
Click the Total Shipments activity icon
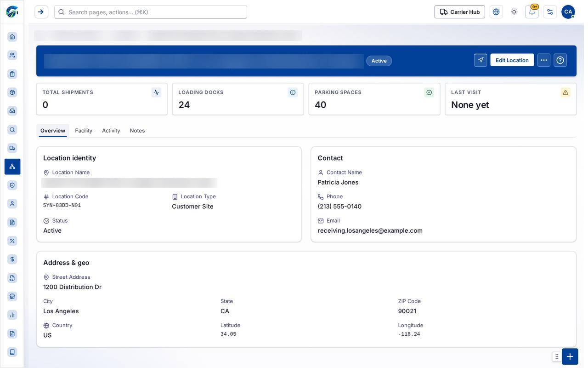tap(157, 92)
